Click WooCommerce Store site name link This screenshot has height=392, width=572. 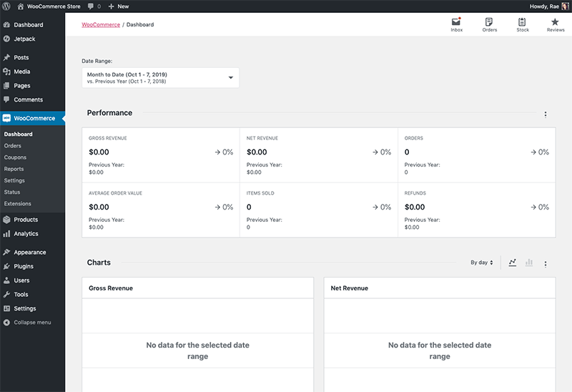tap(54, 6)
